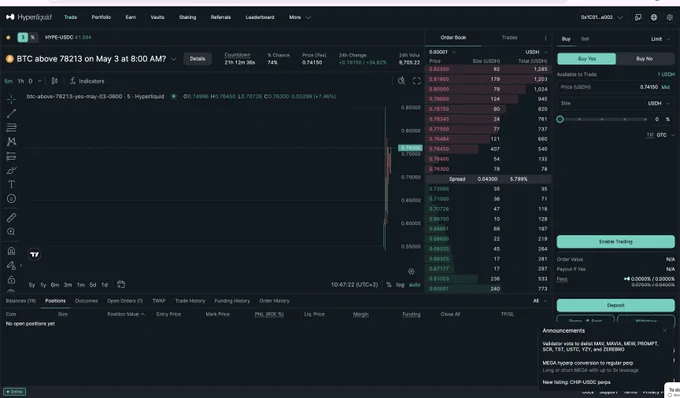This screenshot has width=680, height=398.
Task: Open order book tick size 0.00001 dropdown
Action: click(x=442, y=52)
